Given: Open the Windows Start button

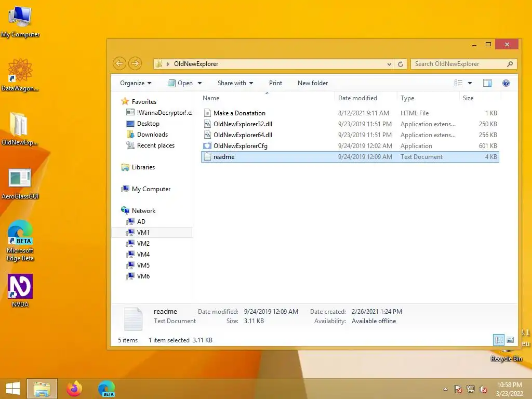Looking at the screenshot, I should (13, 389).
